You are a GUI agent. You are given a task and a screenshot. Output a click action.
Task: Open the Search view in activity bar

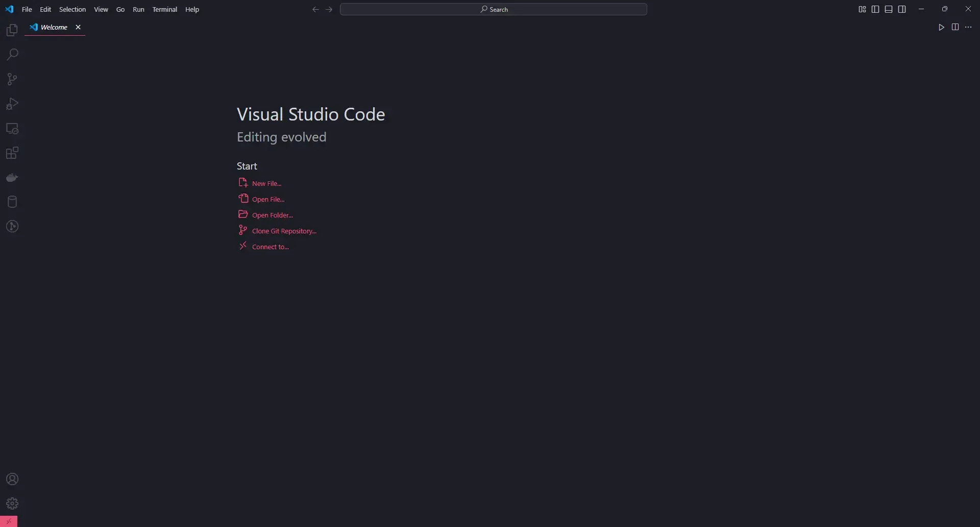click(x=12, y=55)
